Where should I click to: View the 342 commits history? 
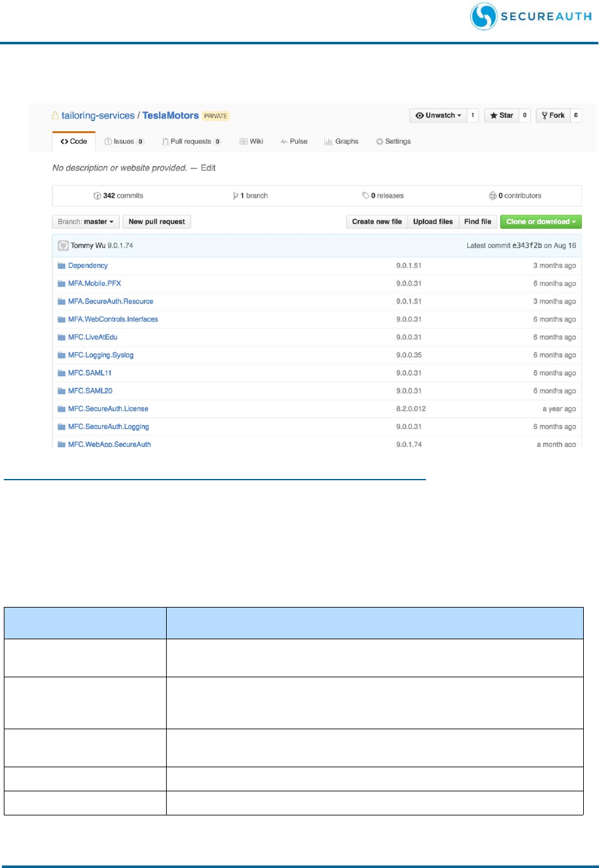tap(119, 196)
